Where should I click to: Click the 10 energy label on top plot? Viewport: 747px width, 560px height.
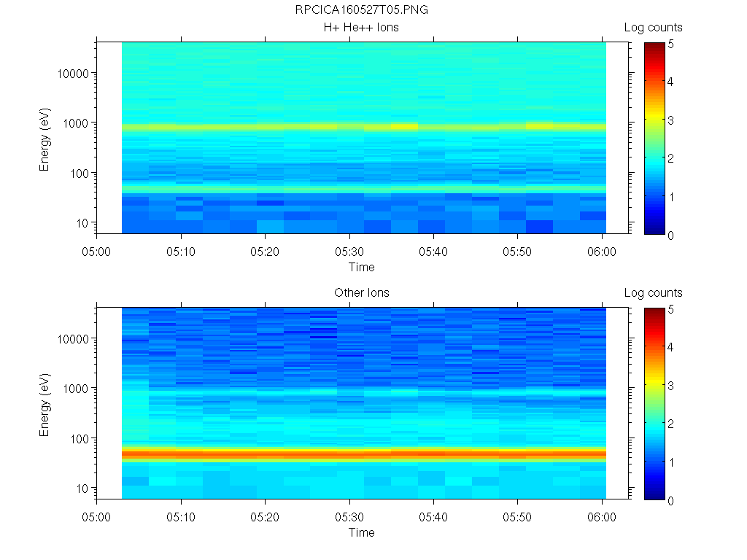click(82, 223)
